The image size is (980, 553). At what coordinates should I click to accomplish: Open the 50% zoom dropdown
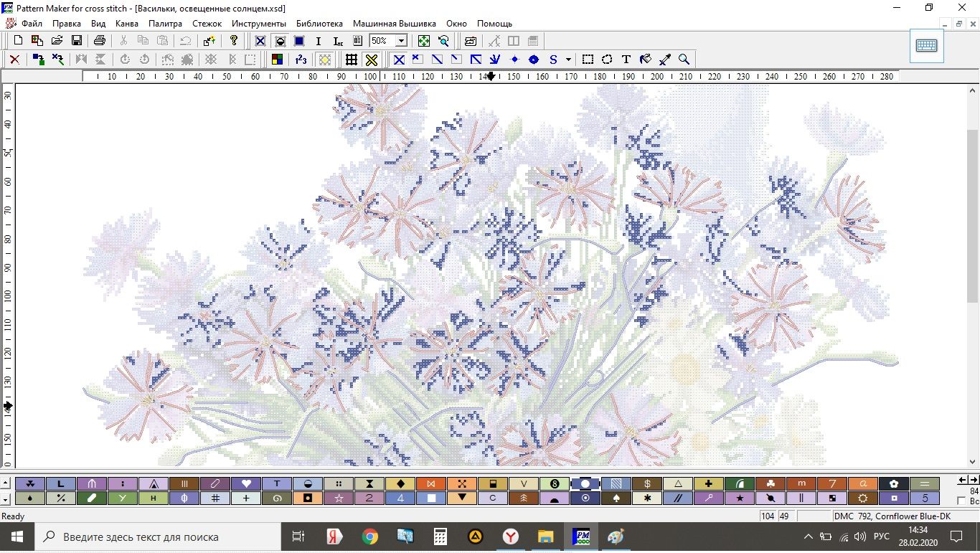click(401, 41)
